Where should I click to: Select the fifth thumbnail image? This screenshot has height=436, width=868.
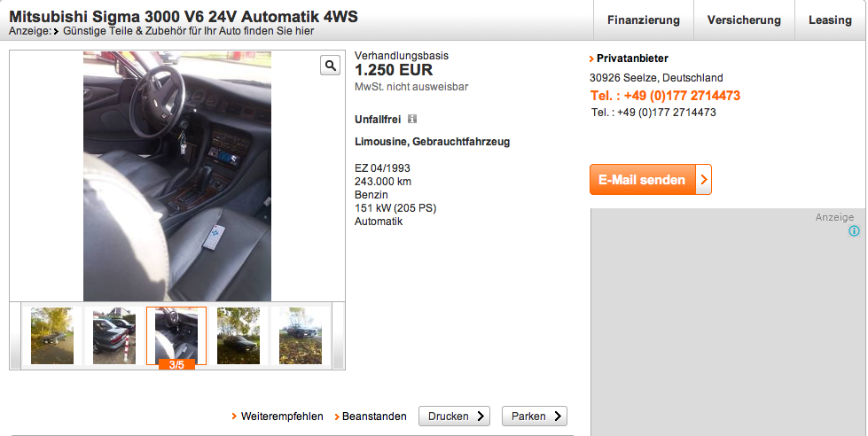pyautogui.click(x=301, y=336)
